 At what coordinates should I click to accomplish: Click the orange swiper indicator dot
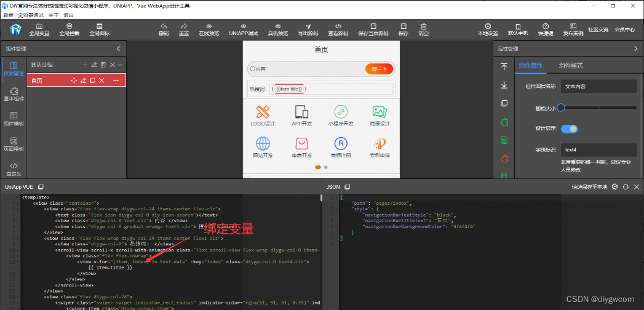(318, 167)
